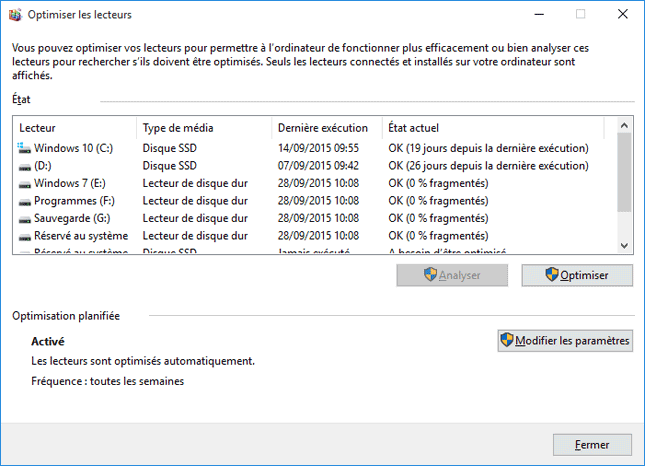Click the Optimiser button
The width and height of the screenshot is (645, 466).
577,275
